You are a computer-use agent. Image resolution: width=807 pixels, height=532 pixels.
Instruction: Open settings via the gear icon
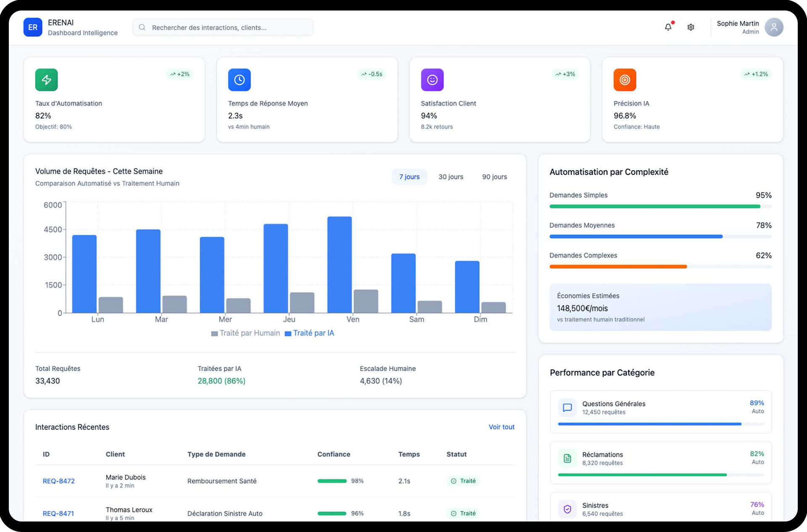[x=691, y=27]
